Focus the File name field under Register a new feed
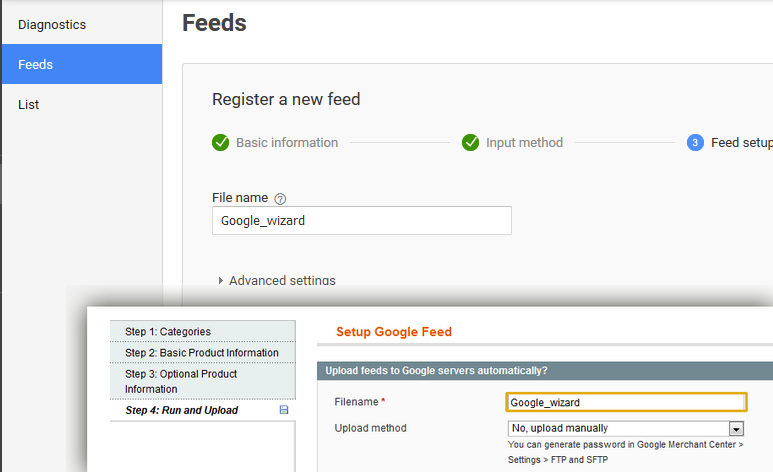Image resolution: width=773 pixels, height=472 pixels. tap(361, 220)
